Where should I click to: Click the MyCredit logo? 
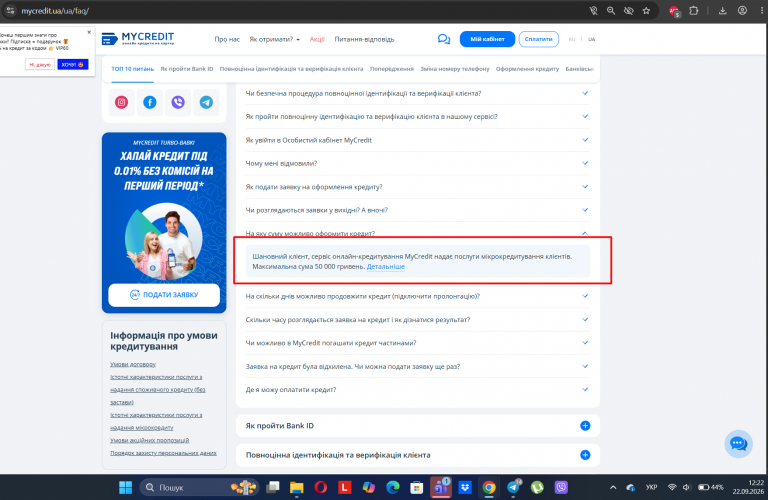tap(138, 39)
